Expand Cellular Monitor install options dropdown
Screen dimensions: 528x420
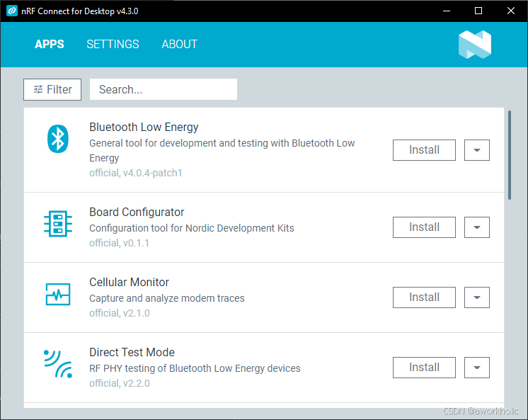coord(477,297)
